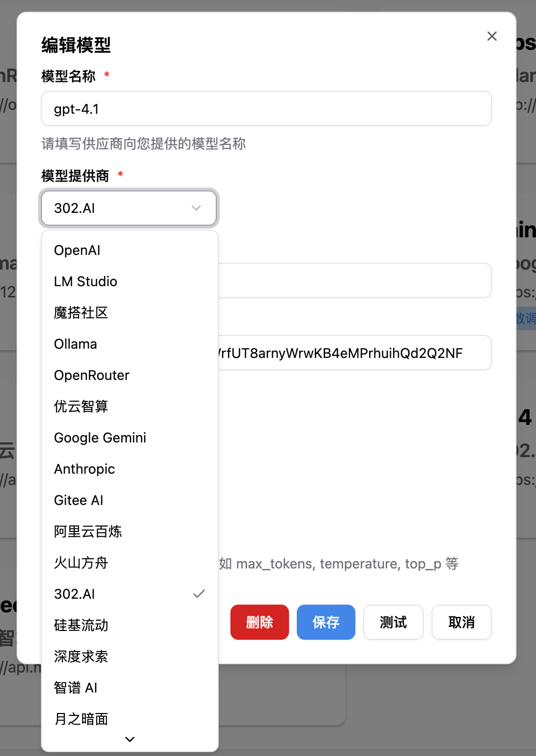Image resolution: width=536 pixels, height=756 pixels.
Task: Choose 优云智算 in provider list
Action: (x=81, y=406)
